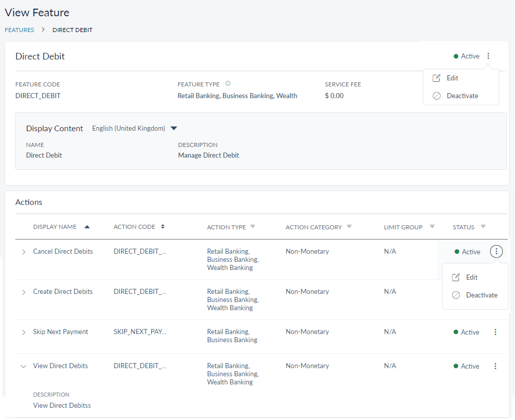Filter by Action Category column icon
Image resolution: width=515 pixels, height=420 pixels.
coord(349,227)
